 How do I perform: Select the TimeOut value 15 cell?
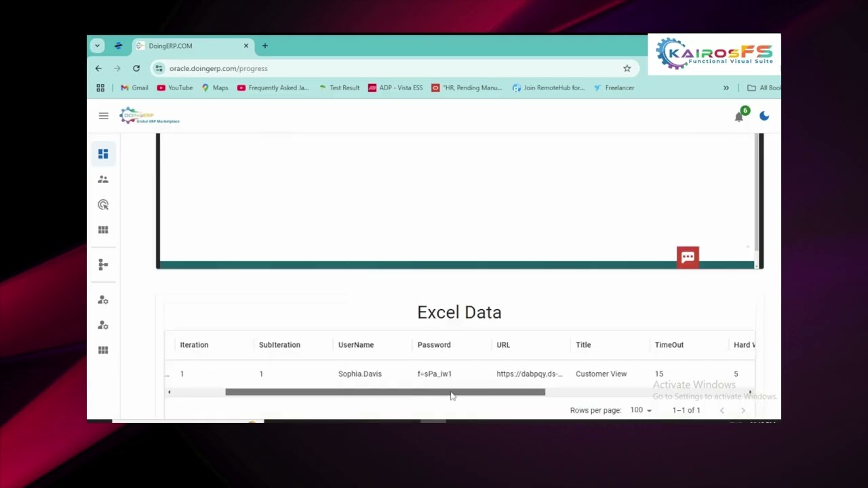pos(659,374)
